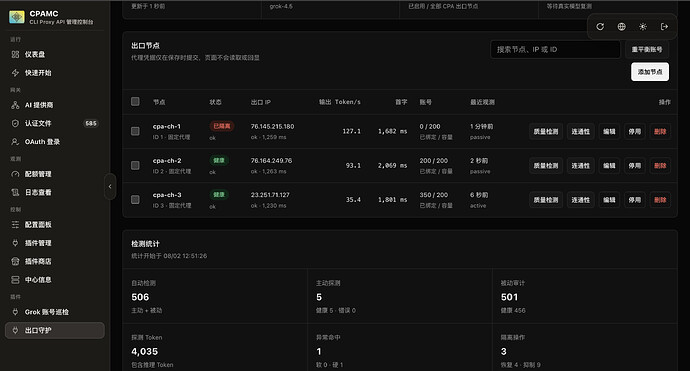Open 仪表盘 dashboard icon in sidebar
Screen dimensions: 690x371
[x=15, y=54]
